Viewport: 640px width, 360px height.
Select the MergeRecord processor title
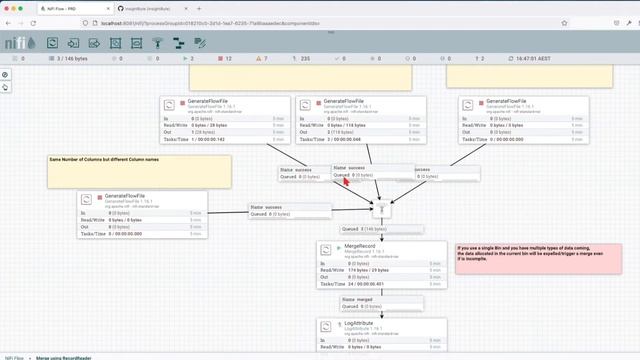[360, 246]
